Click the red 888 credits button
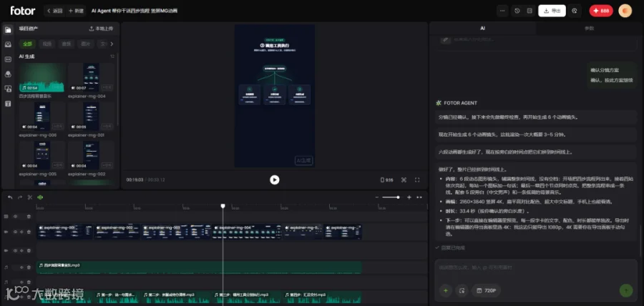Image resolution: width=644 pixels, height=306 pixels. pyautogui.click(x=601, y=11)
